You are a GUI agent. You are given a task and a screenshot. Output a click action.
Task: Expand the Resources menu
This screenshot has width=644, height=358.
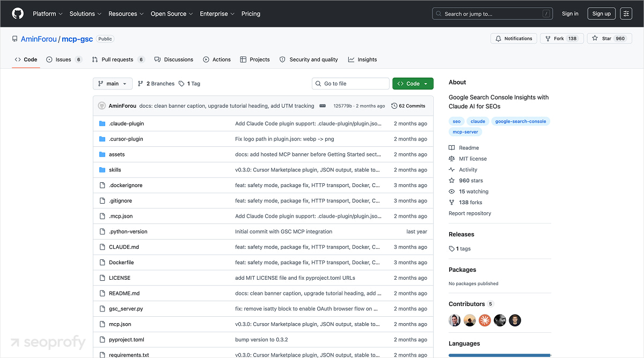click(126, 14)
